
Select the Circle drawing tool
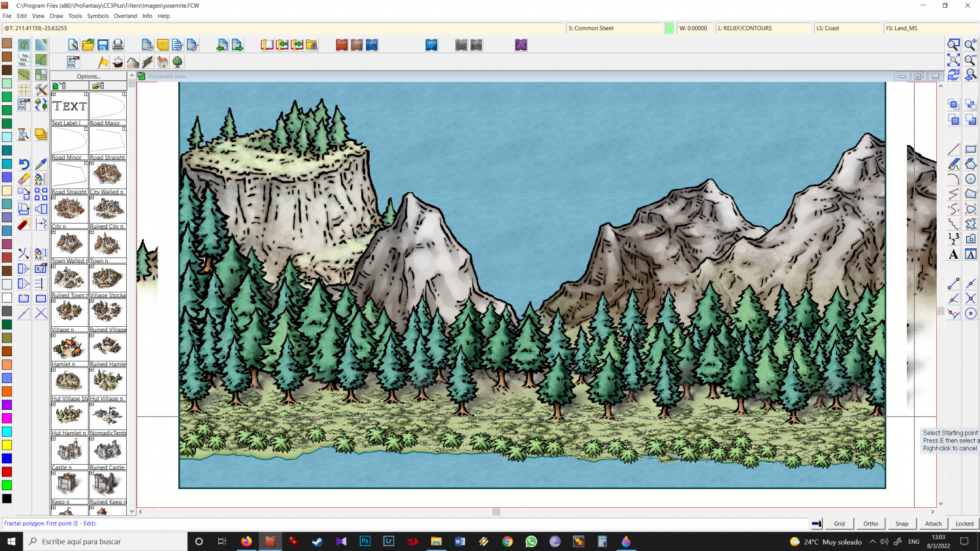971,179
